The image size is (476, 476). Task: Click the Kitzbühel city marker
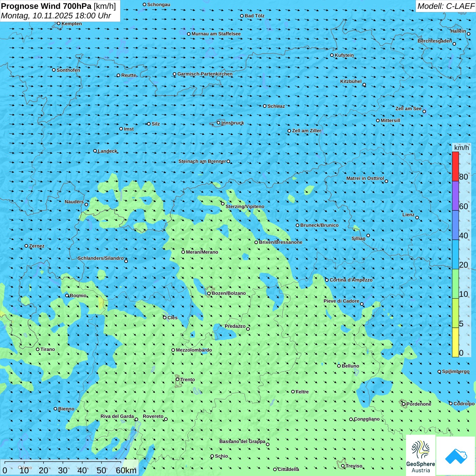[x=364, y=85]
